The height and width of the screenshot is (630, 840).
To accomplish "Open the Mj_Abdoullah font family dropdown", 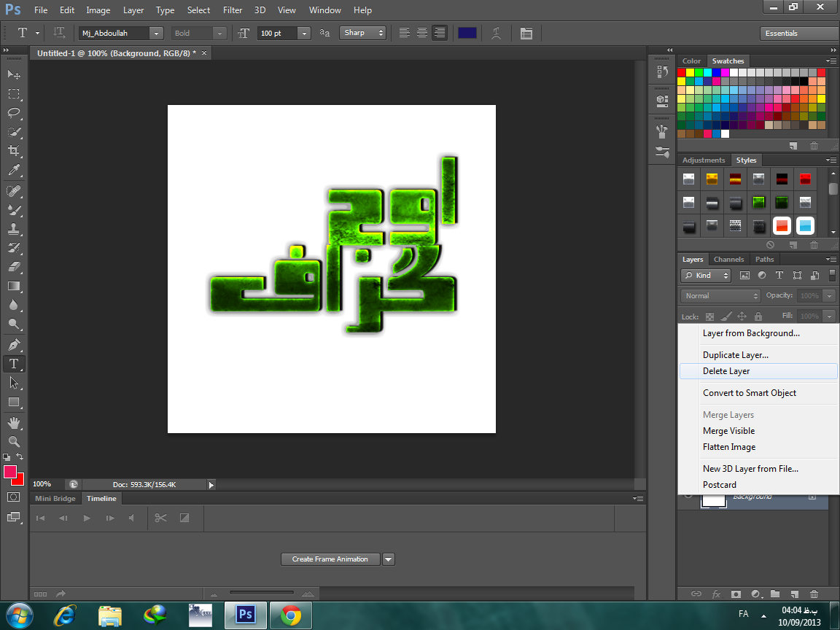I will (155, 33).
